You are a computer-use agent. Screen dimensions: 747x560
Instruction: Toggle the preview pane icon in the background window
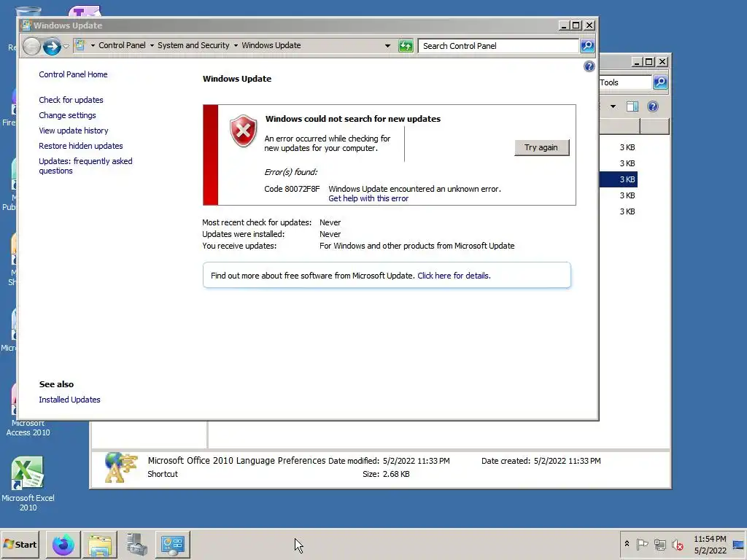(632, 106)
